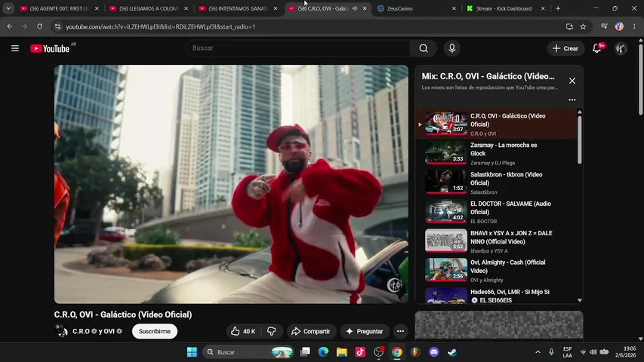Launch Microsoft Edge from the taskbar
Image resolution: width=644 pixels, height=362 pixels.
coord(323,352)
